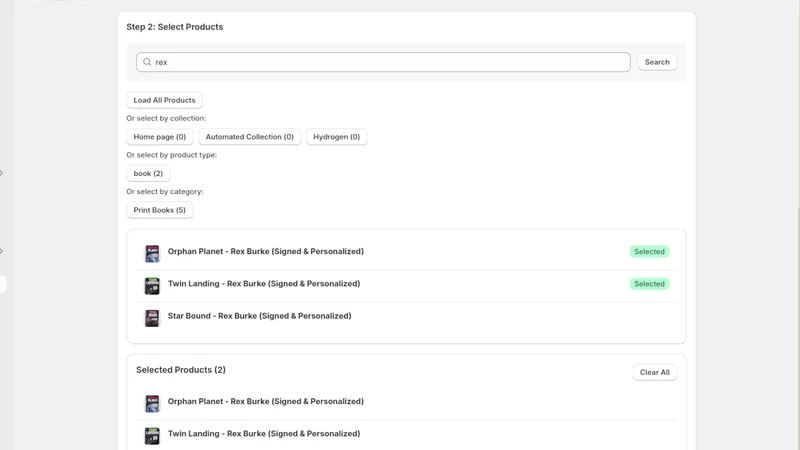Click Step 2: Select Products heading
Viewport: 800px width, 450px height.
click(174, 27)
